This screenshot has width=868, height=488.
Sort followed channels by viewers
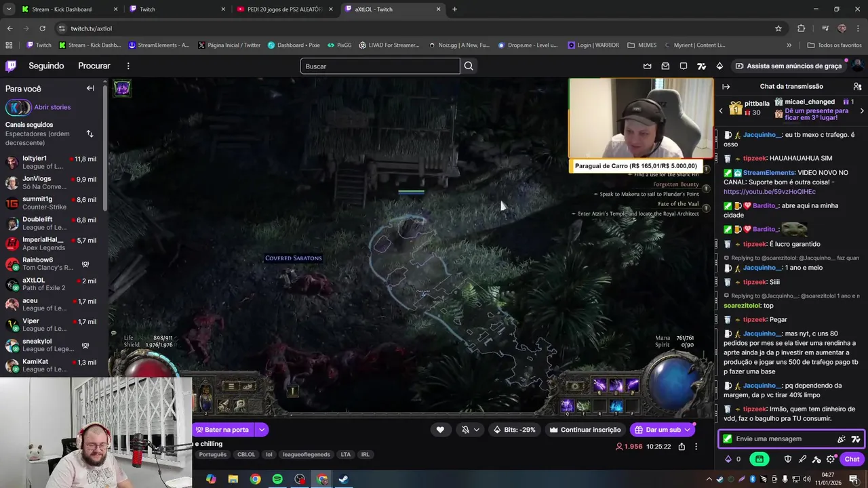[90, 134]
